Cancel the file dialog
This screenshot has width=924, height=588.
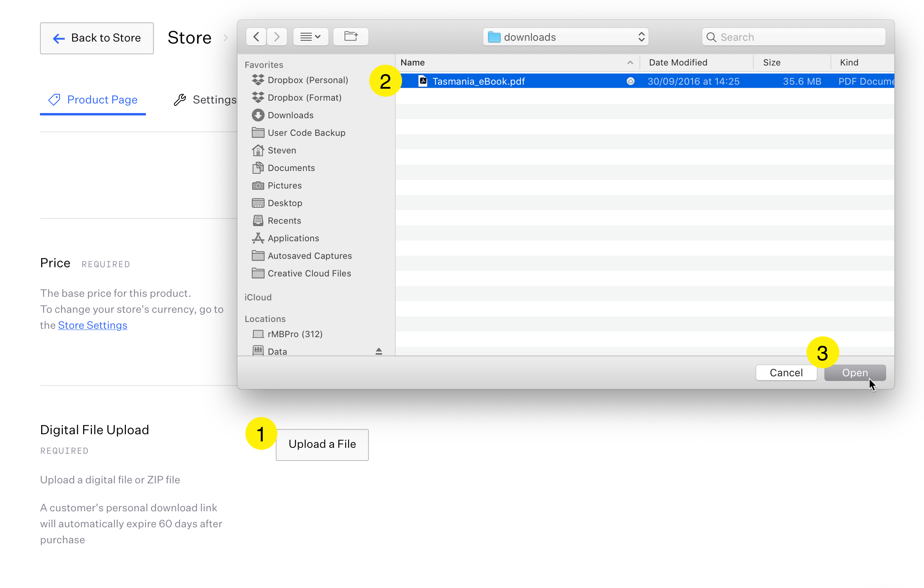[x=786, y=373]
